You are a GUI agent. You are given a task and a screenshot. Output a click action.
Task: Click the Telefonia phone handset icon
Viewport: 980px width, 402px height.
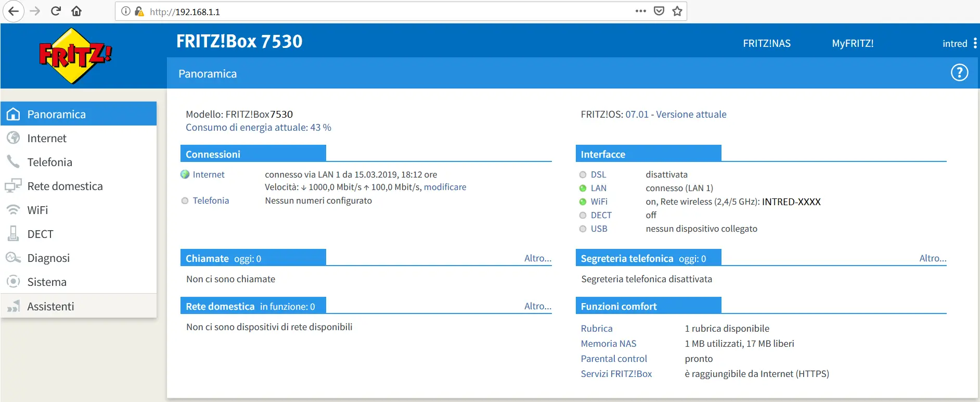(x=14, y=162)
